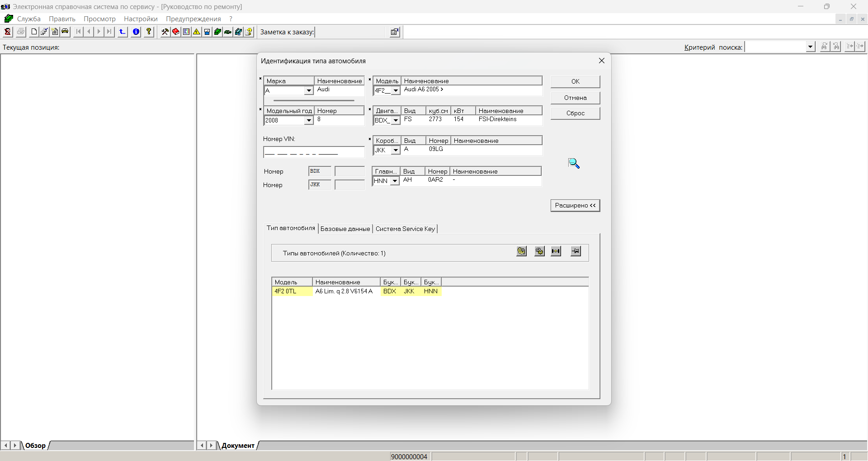868x461 pixels.
Task: Open the hammer and wrench repair icon
Action: pyautogui.click(x=165, y=32)
